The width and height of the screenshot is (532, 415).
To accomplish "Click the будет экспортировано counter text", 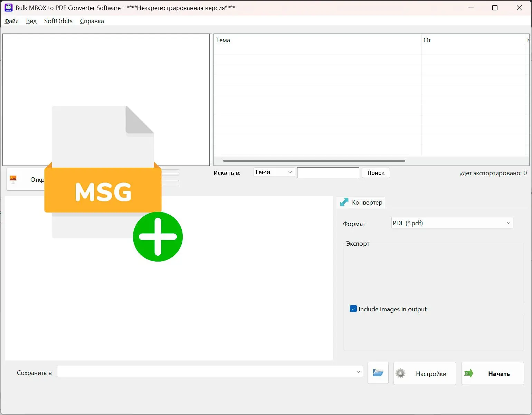I will click(493, 173).
